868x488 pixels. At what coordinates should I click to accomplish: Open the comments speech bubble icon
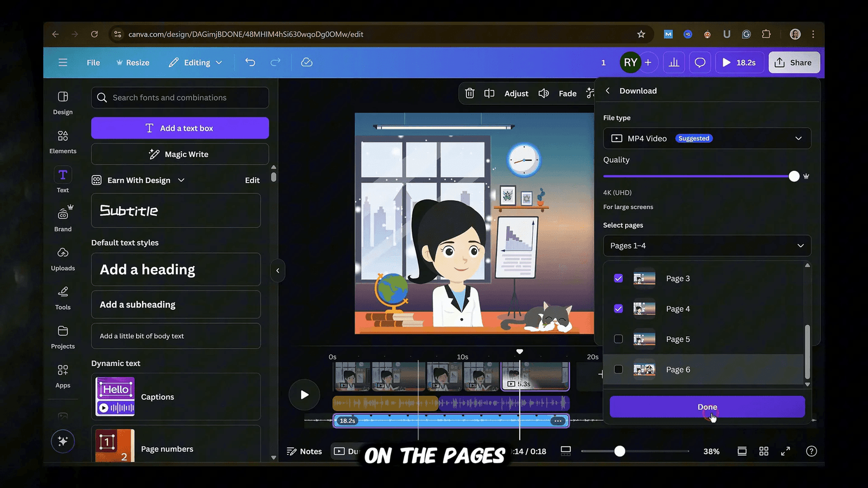coord(700,62)
